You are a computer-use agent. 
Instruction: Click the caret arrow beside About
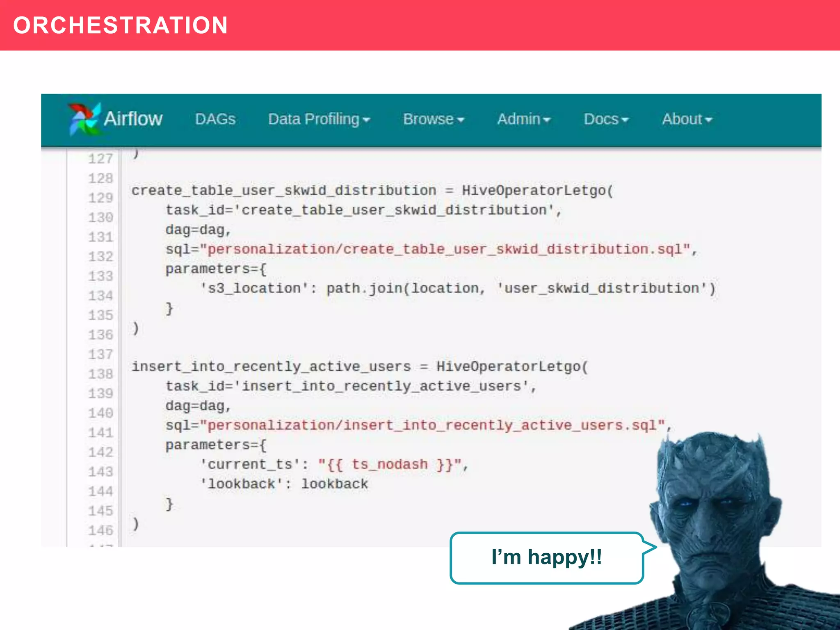[708, 120]
